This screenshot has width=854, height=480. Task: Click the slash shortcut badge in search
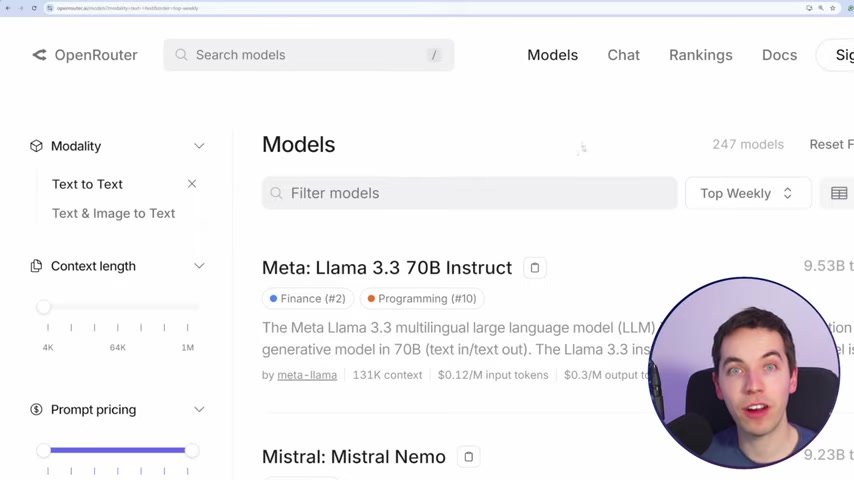tap(434, 54)
